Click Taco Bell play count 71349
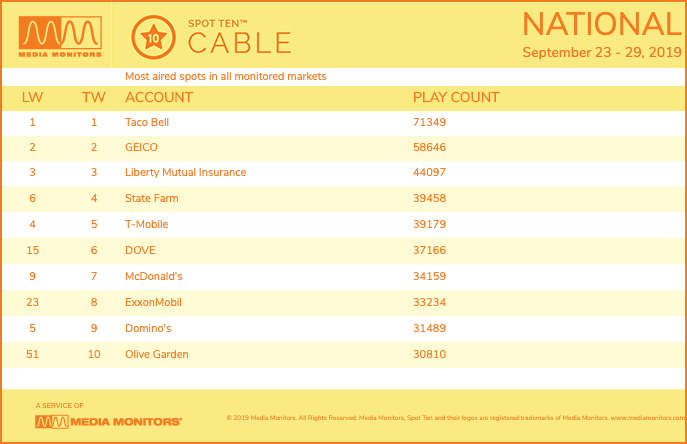Image resolution: width=687 pixels, height=444 pixels. coord(429,122)
